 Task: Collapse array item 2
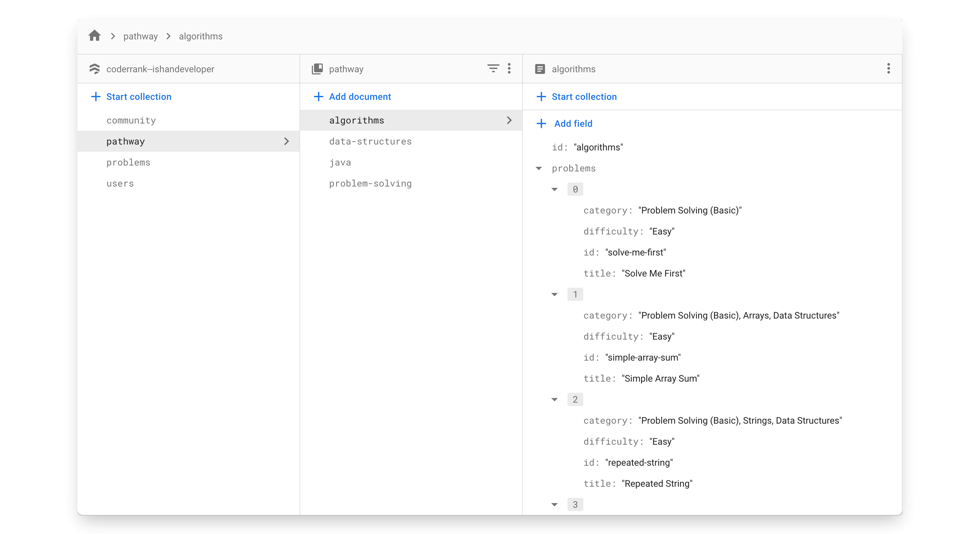[x=555, y=399]
